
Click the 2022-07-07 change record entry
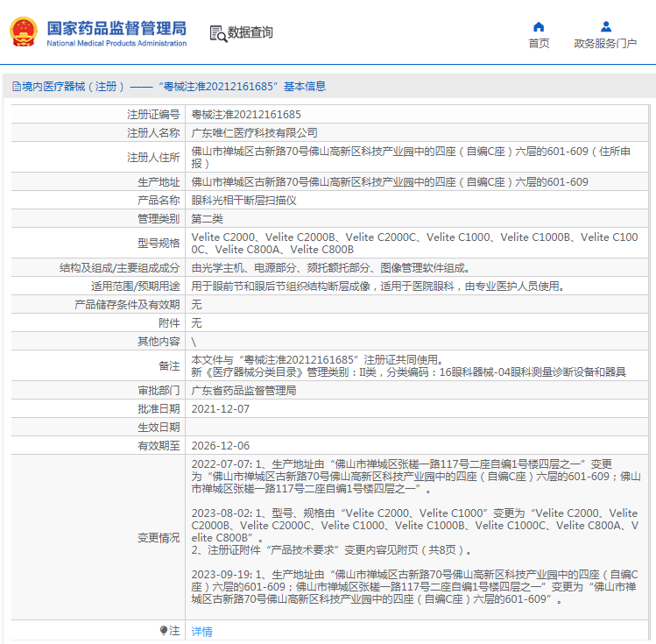[x=416, y=476]
